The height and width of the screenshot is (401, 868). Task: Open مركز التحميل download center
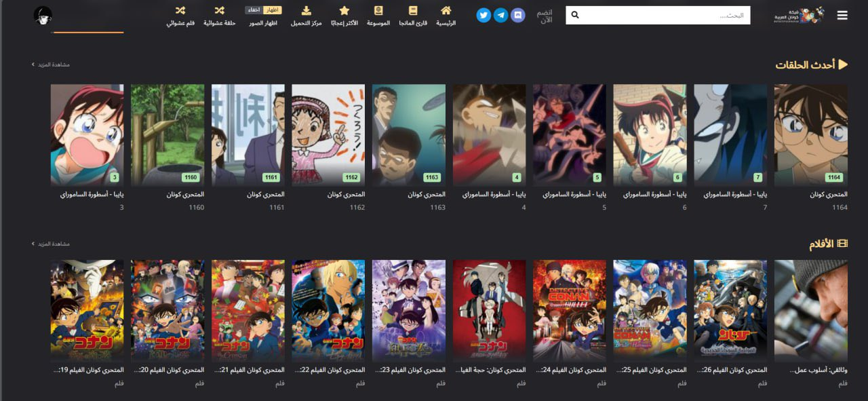tap(306, 16)
